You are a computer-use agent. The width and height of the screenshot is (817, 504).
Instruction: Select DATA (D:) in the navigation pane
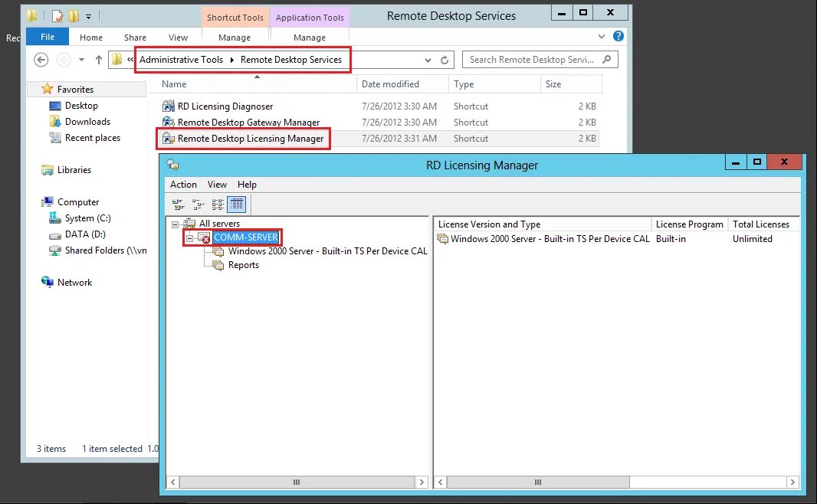pyautogui.click(x=85, y=234)
